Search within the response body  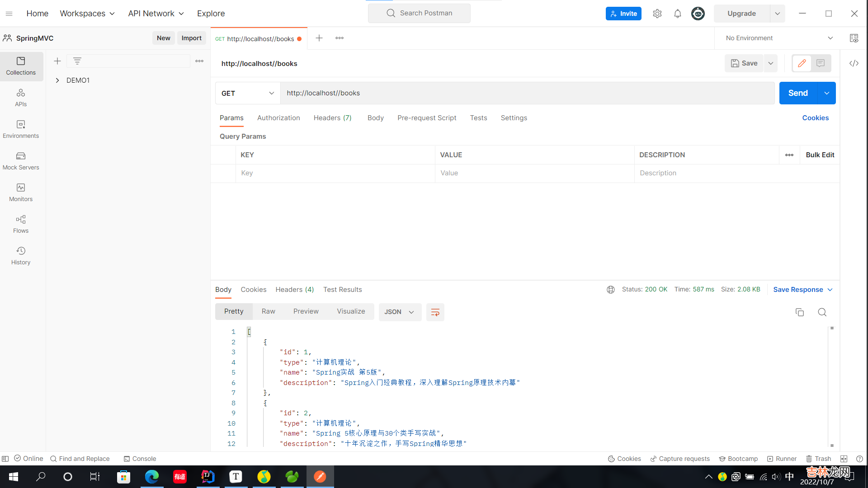click(822, 312)
